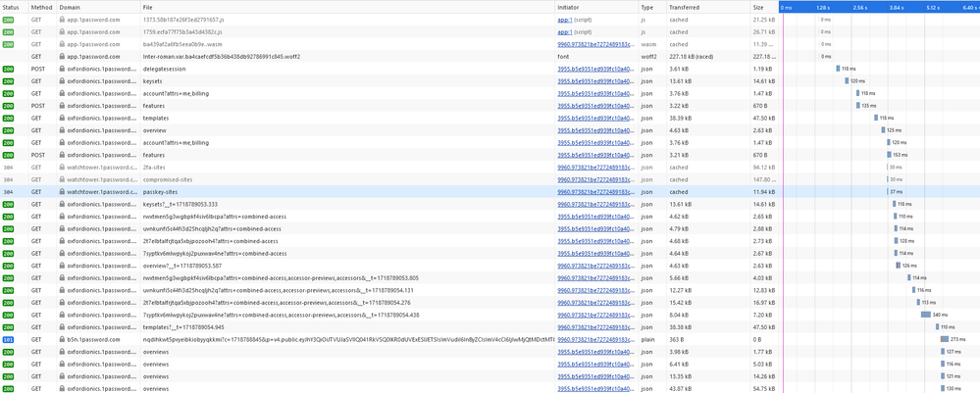
Task: Sort requests by the Status column
Action: [10, 7]
